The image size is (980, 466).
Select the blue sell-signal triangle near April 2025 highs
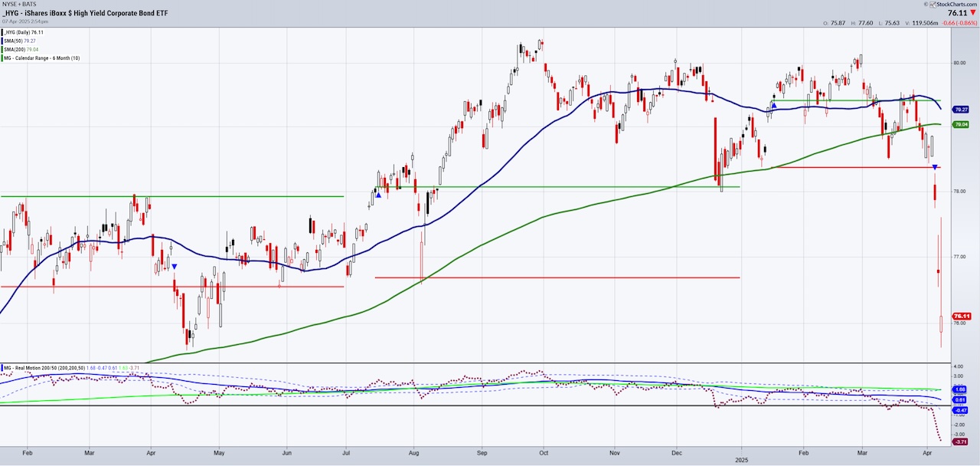(x=934, y=168)
